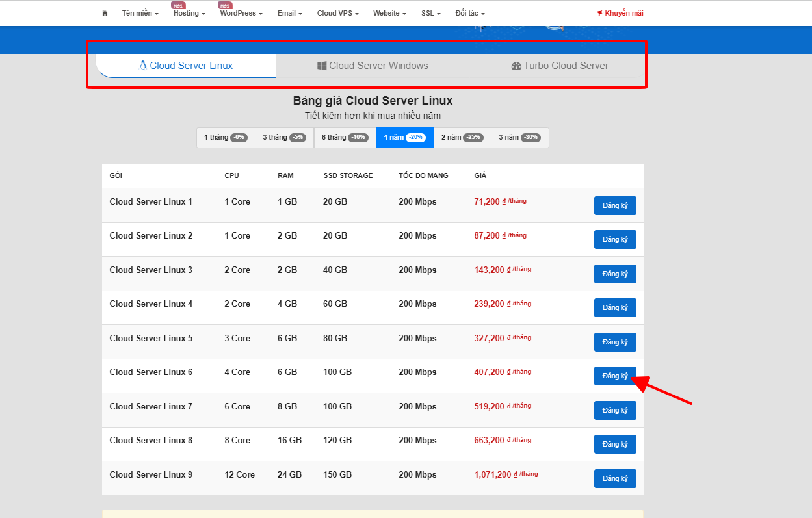Viewport: 812px width, 518px height.
Task: Click the GIÁ column header
Action: click(x=480, y=175)
